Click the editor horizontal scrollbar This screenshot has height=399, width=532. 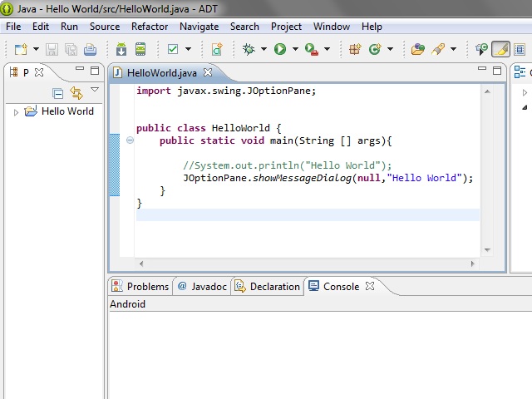coord(306,264)
